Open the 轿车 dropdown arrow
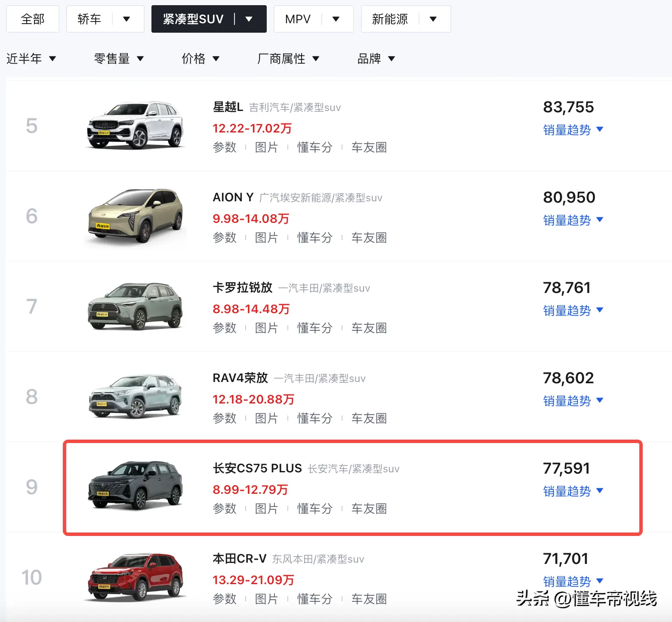 click(x=126, y=19)
